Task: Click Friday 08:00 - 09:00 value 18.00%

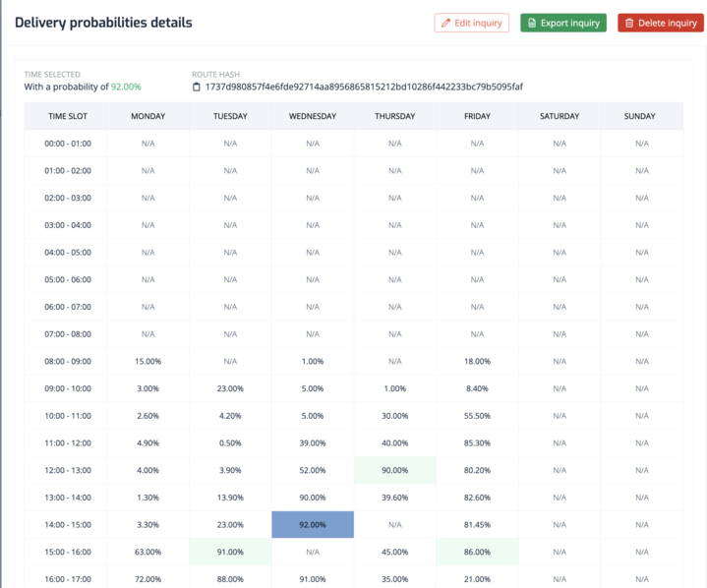Action: click(477, 362)
